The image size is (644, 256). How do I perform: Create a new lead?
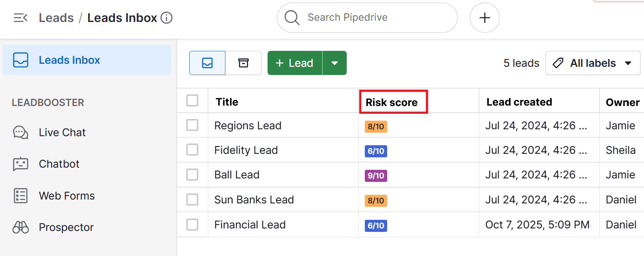point(295,62)
